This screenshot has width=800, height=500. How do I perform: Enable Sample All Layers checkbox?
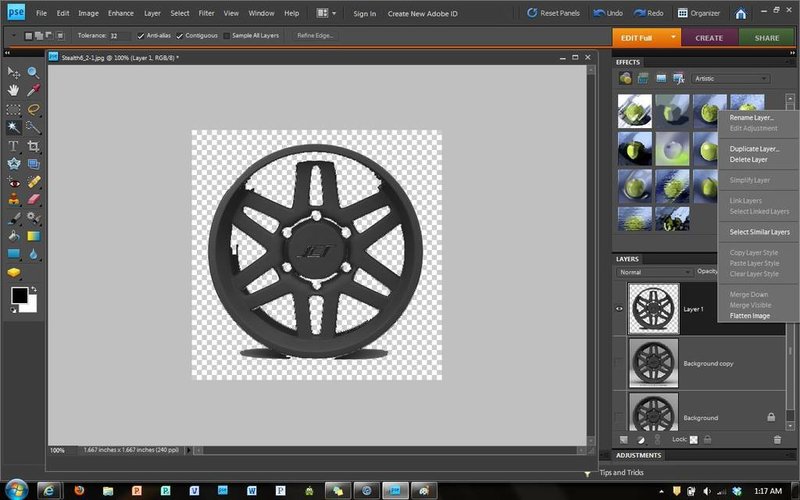click(227, 36)
